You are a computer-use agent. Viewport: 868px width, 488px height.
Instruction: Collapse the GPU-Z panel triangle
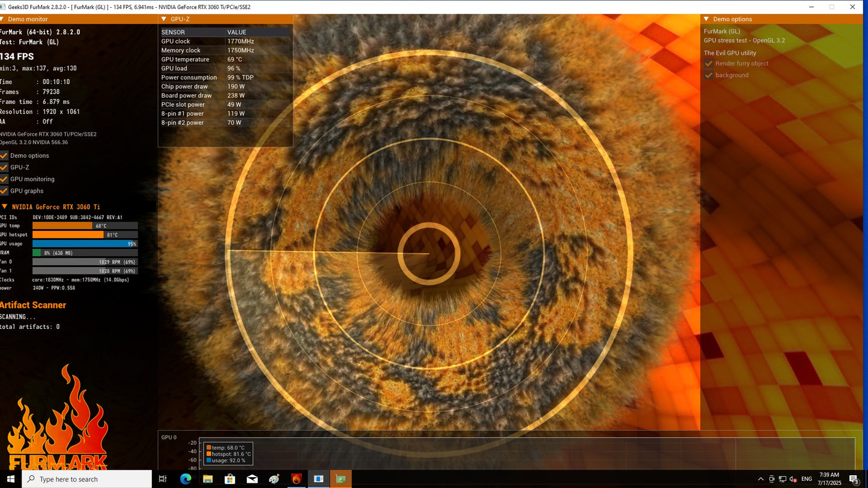tap(164, 19)
